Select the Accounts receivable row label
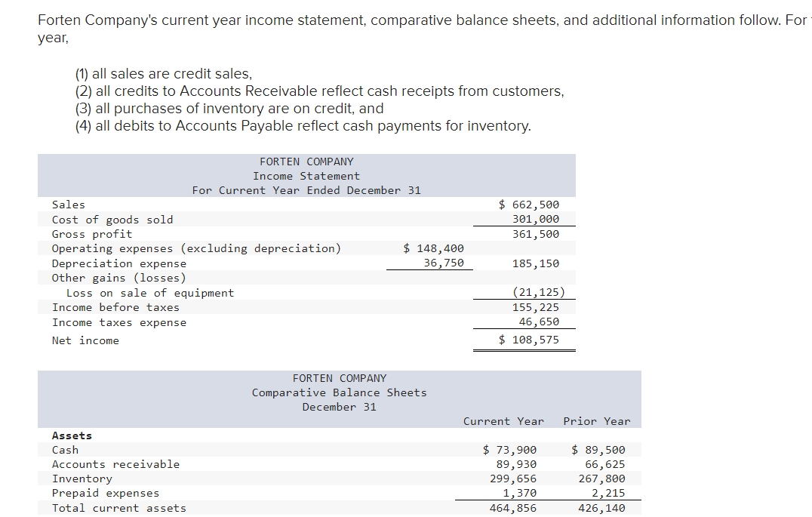Viewport: 812px width, 517px height. (x=116, y=465)
